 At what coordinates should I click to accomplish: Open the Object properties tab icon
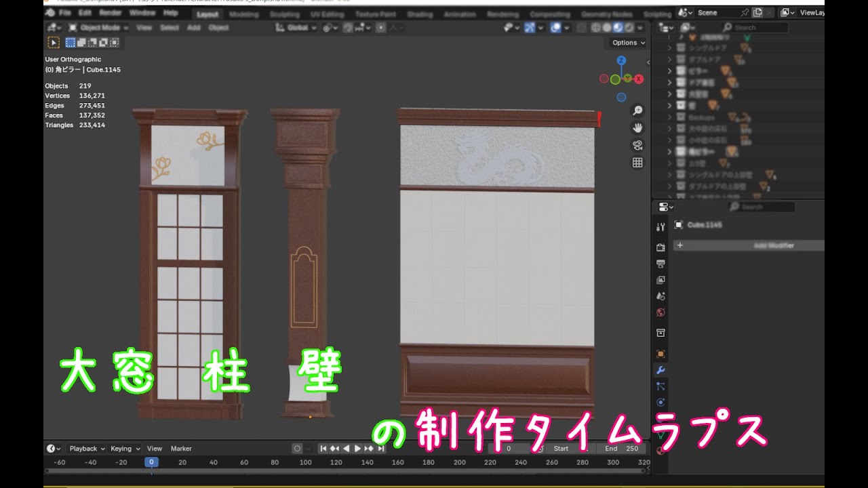click(x=660, y=354)
